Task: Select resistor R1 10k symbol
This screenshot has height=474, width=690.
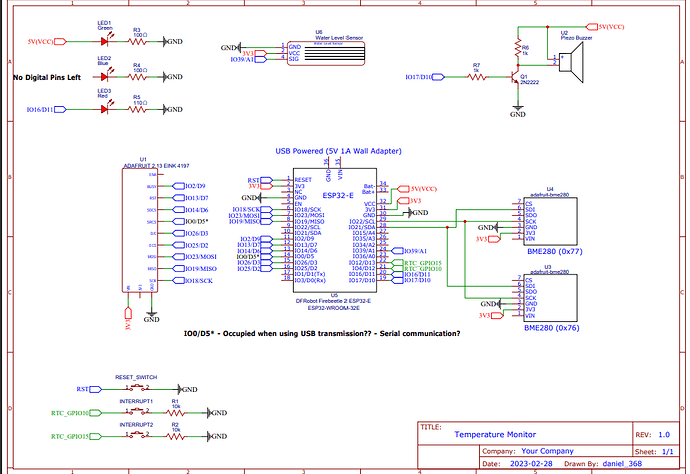Action: pos(176,413)
